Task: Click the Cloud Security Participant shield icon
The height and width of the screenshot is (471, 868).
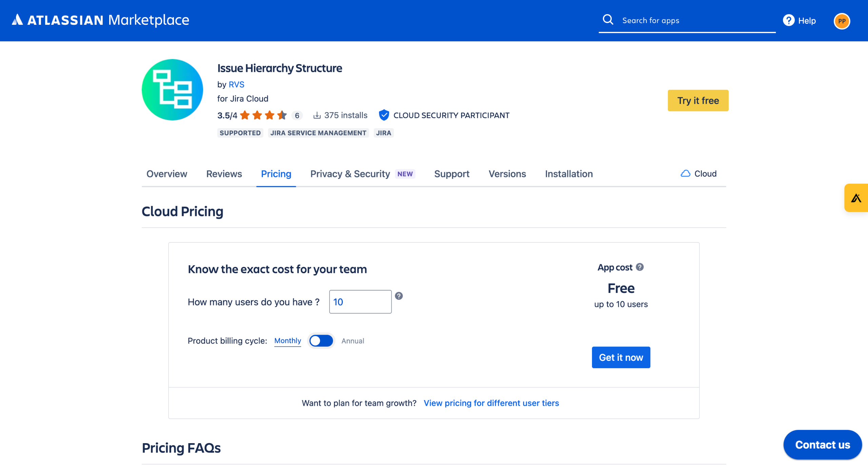Action: 384,115
